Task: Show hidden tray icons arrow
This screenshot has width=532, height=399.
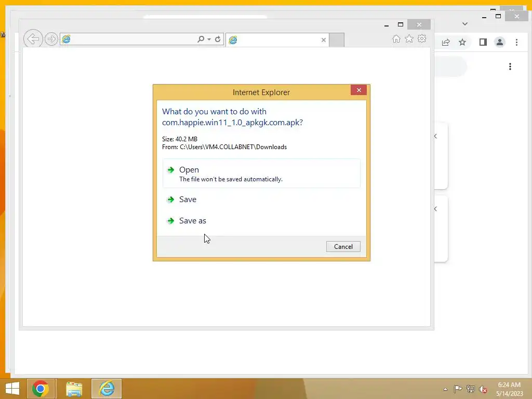Action: (445, 390)
